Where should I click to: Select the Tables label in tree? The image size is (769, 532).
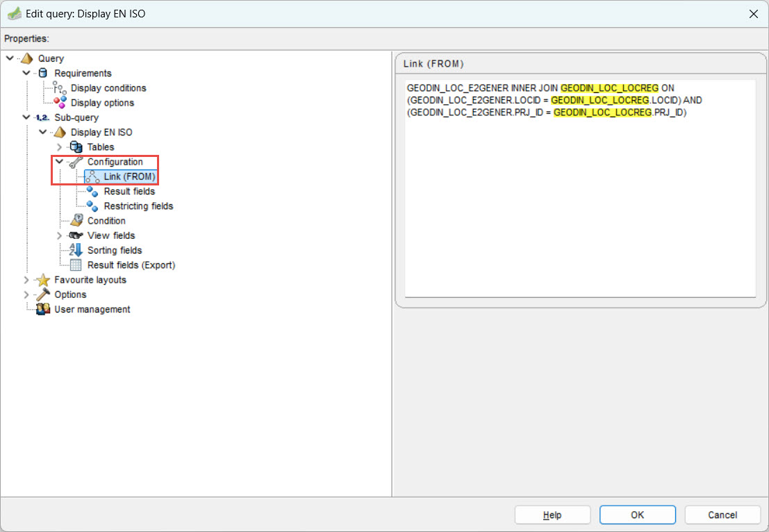pos(101,147)
